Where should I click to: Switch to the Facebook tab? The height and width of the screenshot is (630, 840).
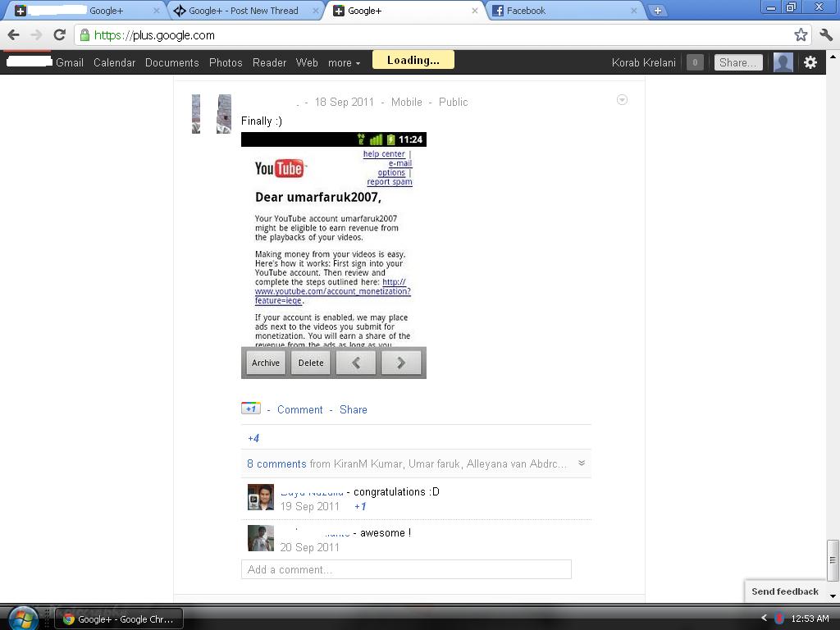tap(564, 11)
